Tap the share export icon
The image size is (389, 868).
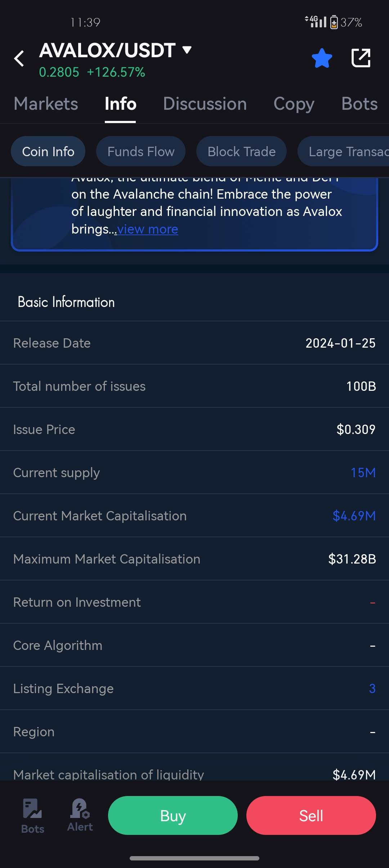(361, 58)
